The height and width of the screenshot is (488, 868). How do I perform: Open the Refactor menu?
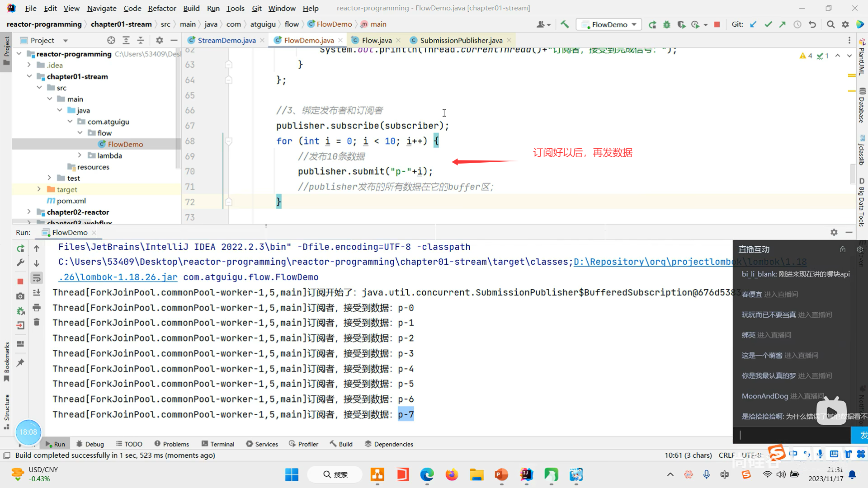(x=162, y=8)
